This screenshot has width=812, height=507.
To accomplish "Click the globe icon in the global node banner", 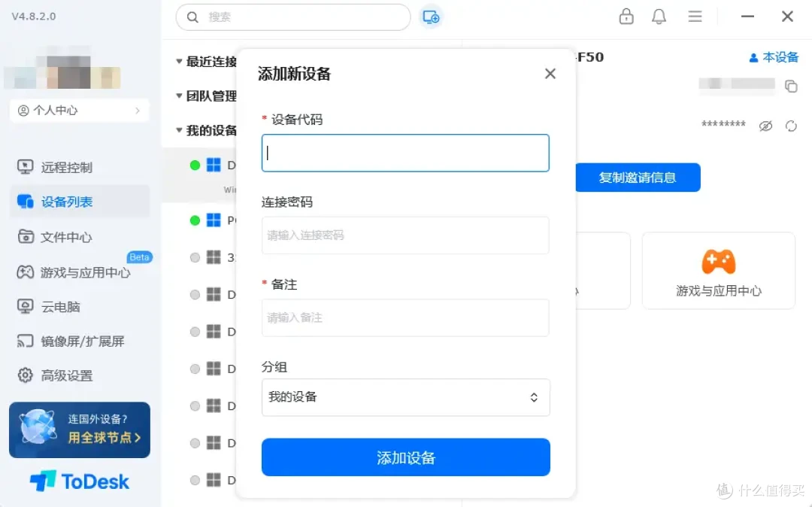I will click(x=38, y=427).
